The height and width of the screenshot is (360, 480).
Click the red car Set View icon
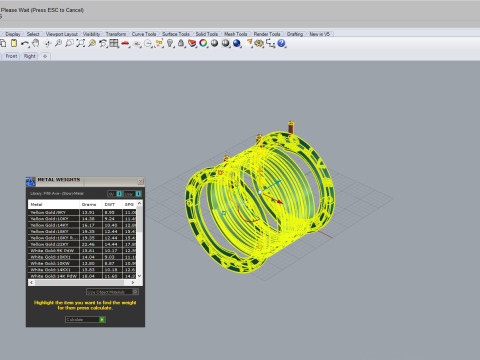coord(125,43)
